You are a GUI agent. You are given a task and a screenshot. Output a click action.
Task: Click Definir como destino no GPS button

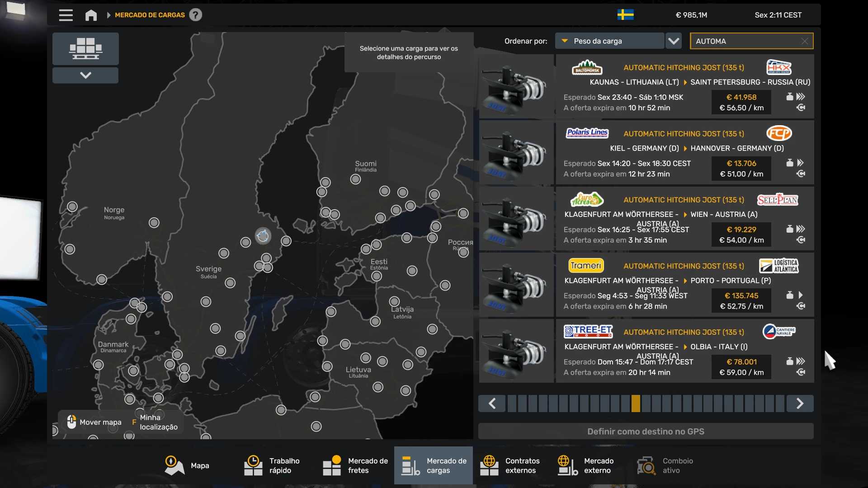pyautogui.click(x=646, y=432)
